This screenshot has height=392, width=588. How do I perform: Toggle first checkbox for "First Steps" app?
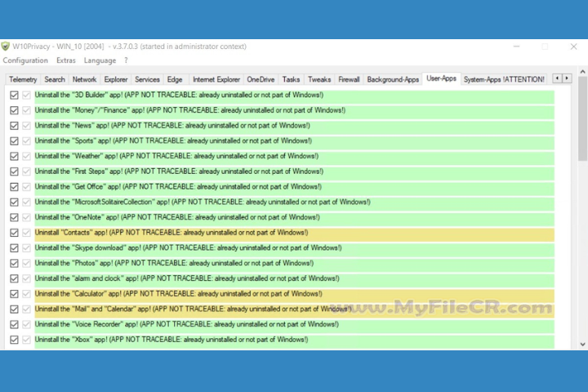(14, 171)
